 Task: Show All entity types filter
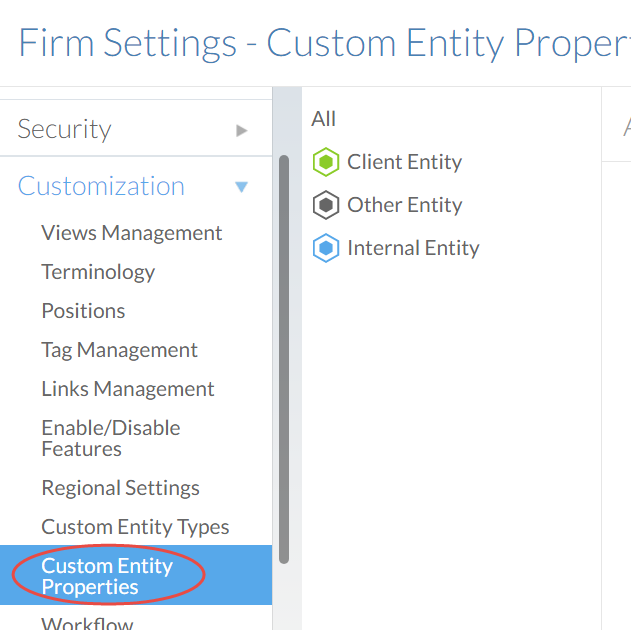point(323,119)
